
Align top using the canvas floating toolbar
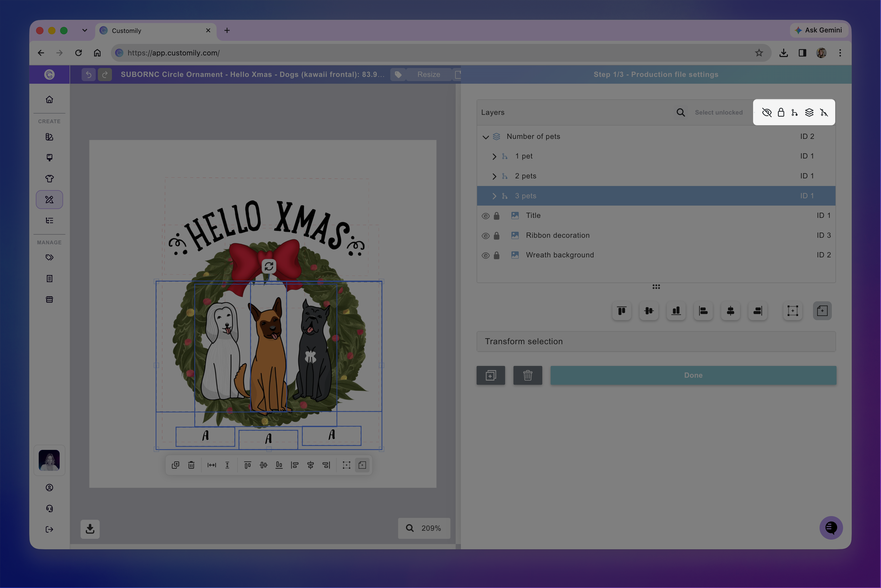point(247,465)
